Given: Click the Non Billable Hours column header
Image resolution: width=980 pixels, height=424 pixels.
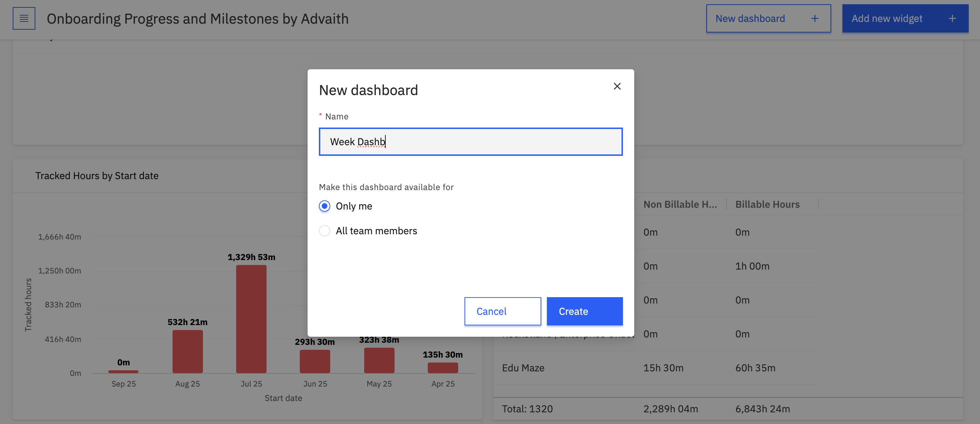Looking at the screenshot, I should click(679, 204).
